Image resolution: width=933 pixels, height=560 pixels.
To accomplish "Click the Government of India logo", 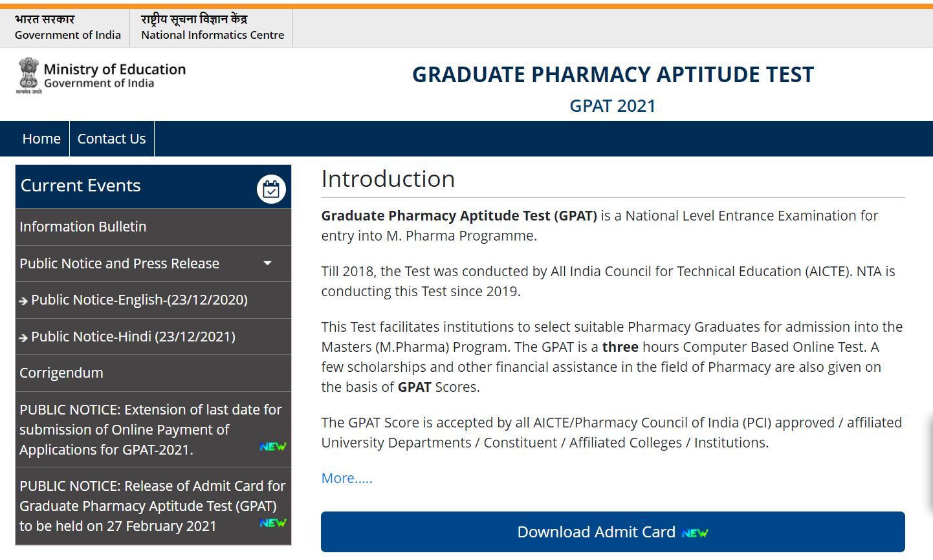I will coord(67,27).
